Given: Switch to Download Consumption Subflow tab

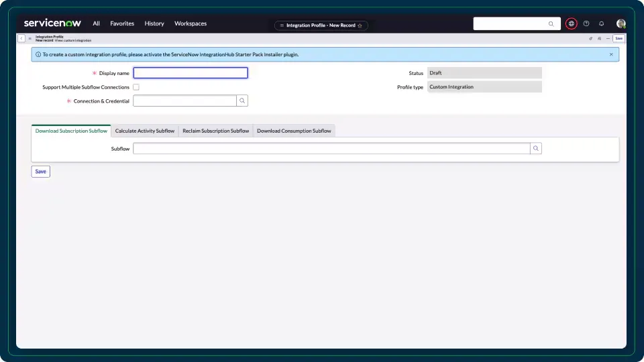Looking at the screenshot, I should tap(294, 131).
